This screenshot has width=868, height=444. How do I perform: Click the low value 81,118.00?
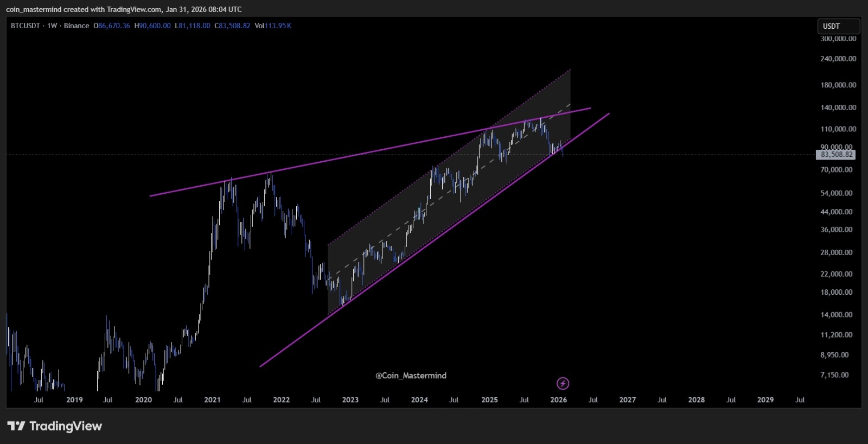coord(194,26)
